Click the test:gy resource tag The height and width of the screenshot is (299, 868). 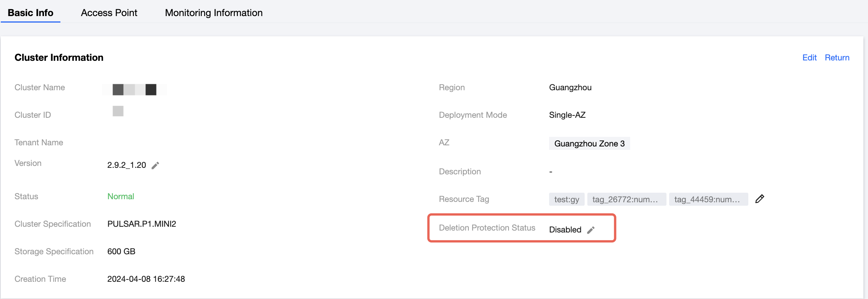click(x=567, y=199)
